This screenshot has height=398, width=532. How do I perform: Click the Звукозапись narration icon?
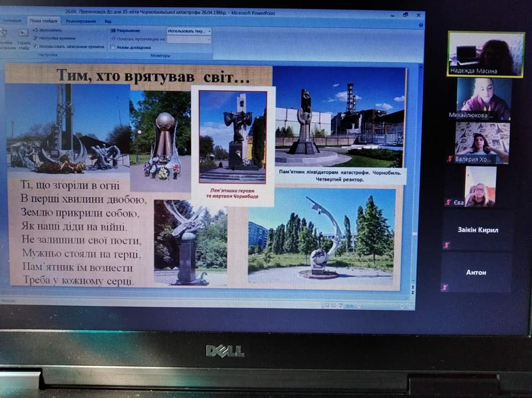[x=35, y=30]
